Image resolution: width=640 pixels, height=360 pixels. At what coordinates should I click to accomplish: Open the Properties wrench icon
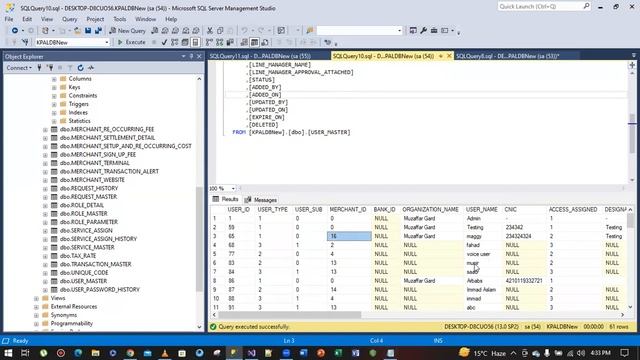423,31
